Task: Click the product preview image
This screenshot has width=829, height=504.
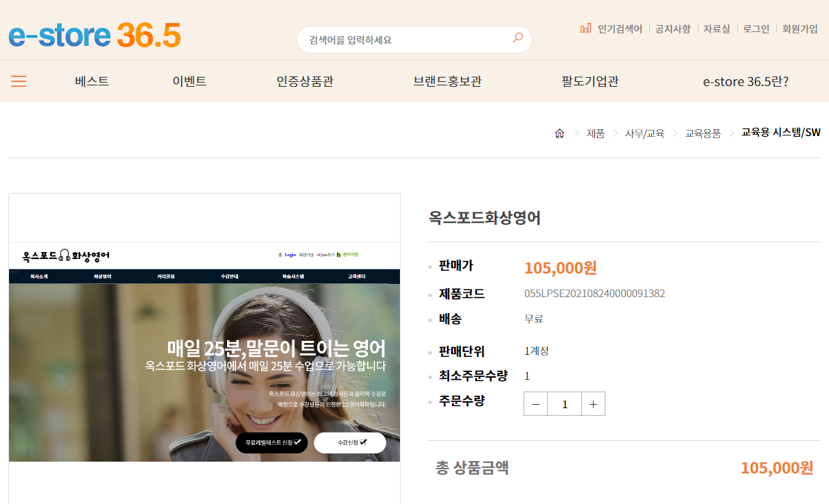Action: click(x=204, y=352)
